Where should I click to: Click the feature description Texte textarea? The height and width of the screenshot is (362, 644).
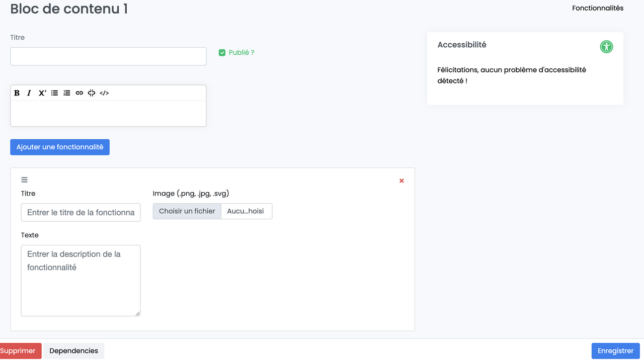click(80, 281)
